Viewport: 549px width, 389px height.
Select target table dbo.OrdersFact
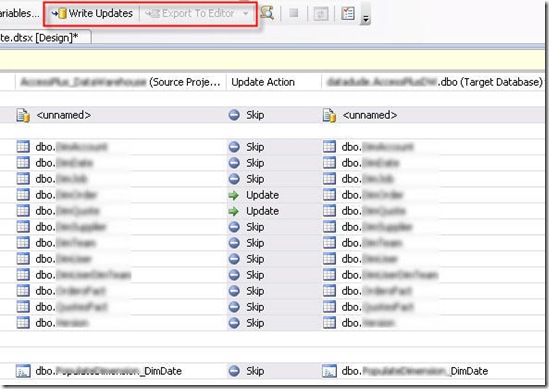[x=376, y=291]
